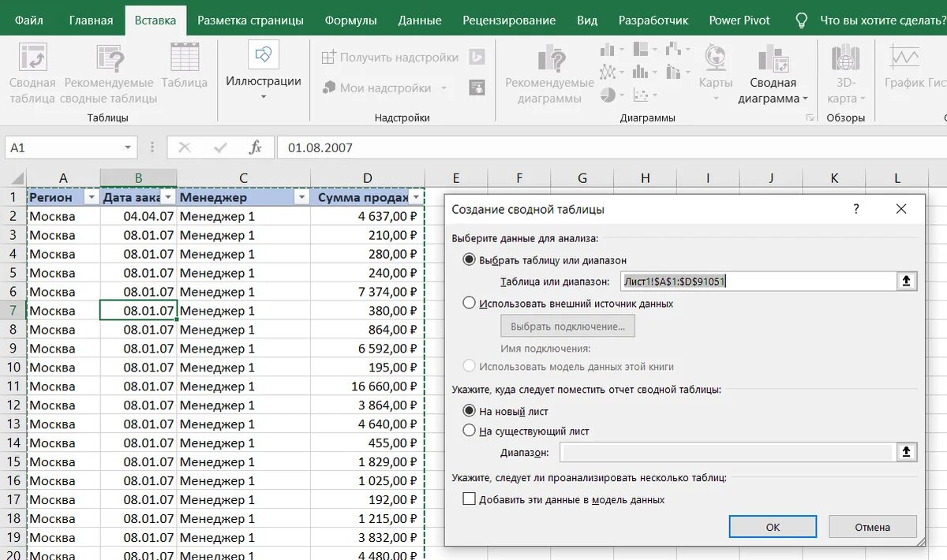The height and width of the screenshot is (560, 947).
Task: Open the Менеджер column filter dropdown
Action: coord(301,197)
